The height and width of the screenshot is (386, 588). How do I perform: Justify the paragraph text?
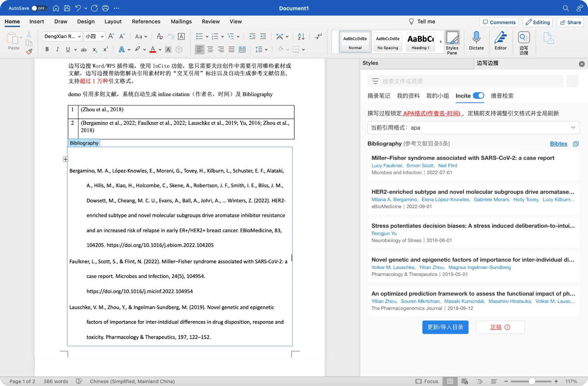[x=231, y=50]
